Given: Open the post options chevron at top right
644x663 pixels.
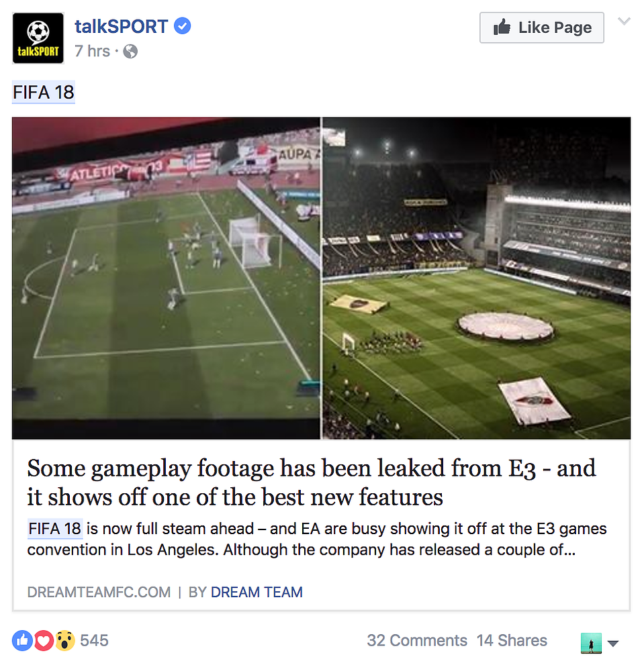Looking at the screenshot, I should pos(624,21).
